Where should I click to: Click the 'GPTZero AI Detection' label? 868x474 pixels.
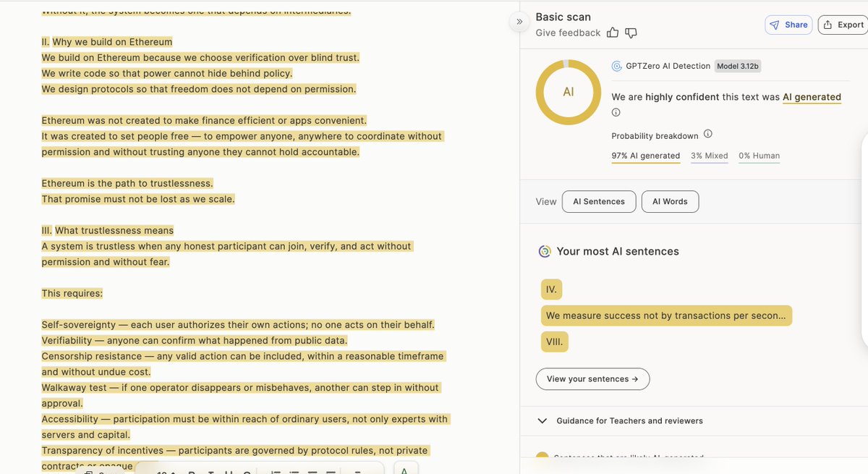coord(668,66)
